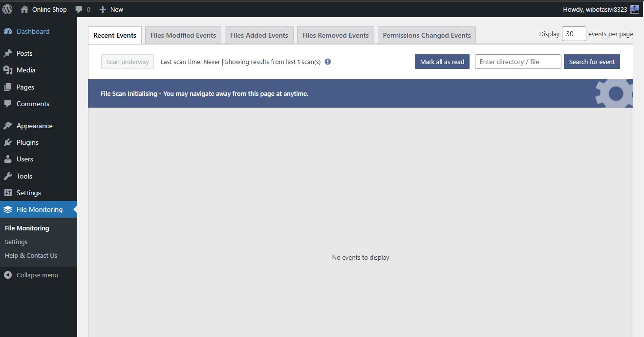Open the comments bubble icon in admin bar

[x=79, y=10]
